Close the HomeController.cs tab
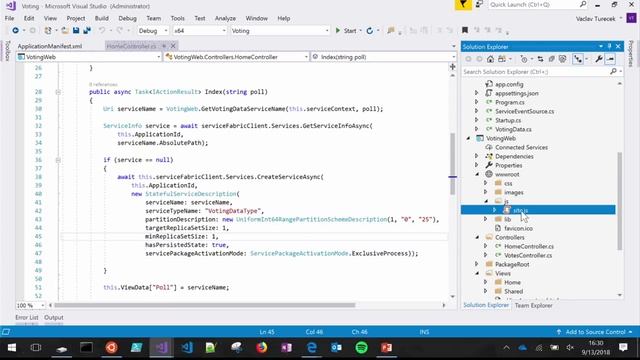Viewport: 640px width, 360px height. (173, 46)
